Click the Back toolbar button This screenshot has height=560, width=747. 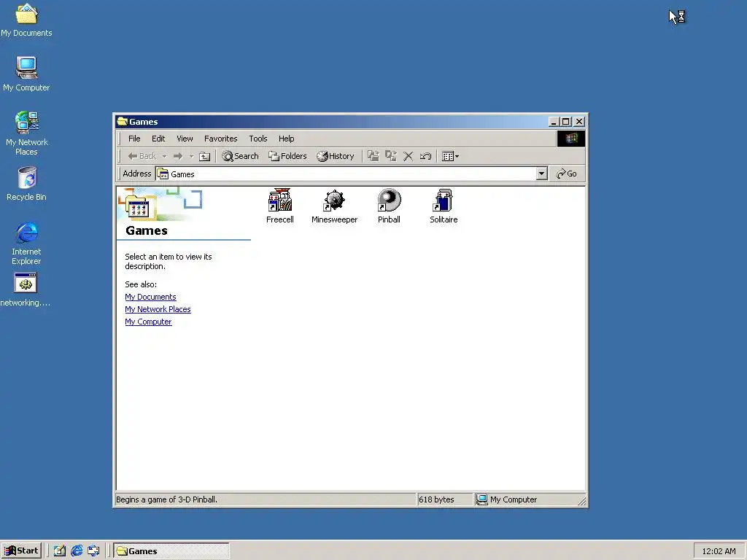click(x=142, y=156)
